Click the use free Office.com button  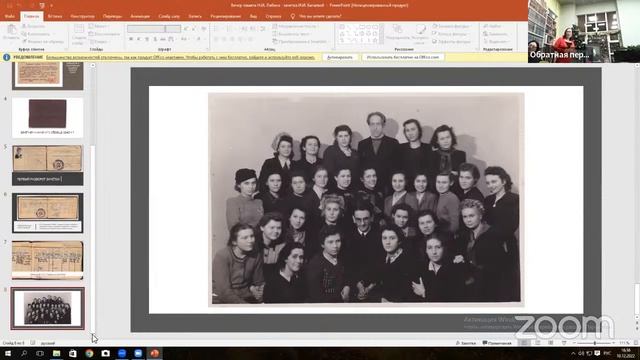point(402,58)
